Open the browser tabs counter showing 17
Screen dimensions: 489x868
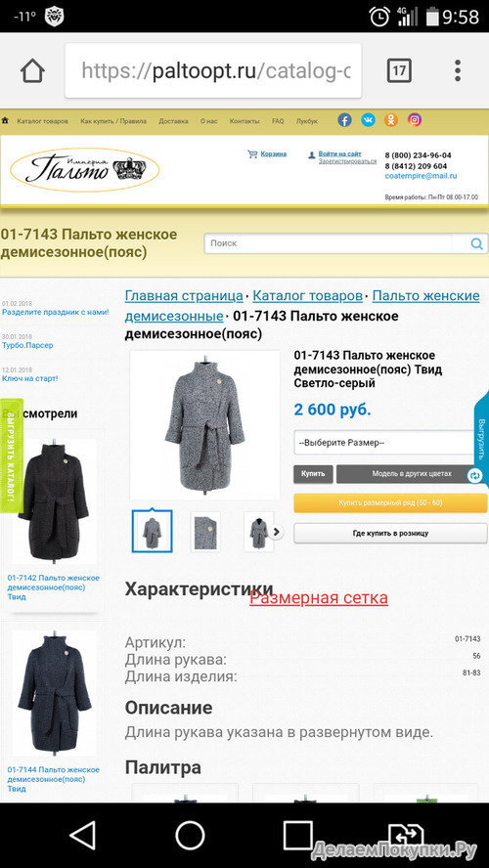pyautogui.click(x=399, y=70)
